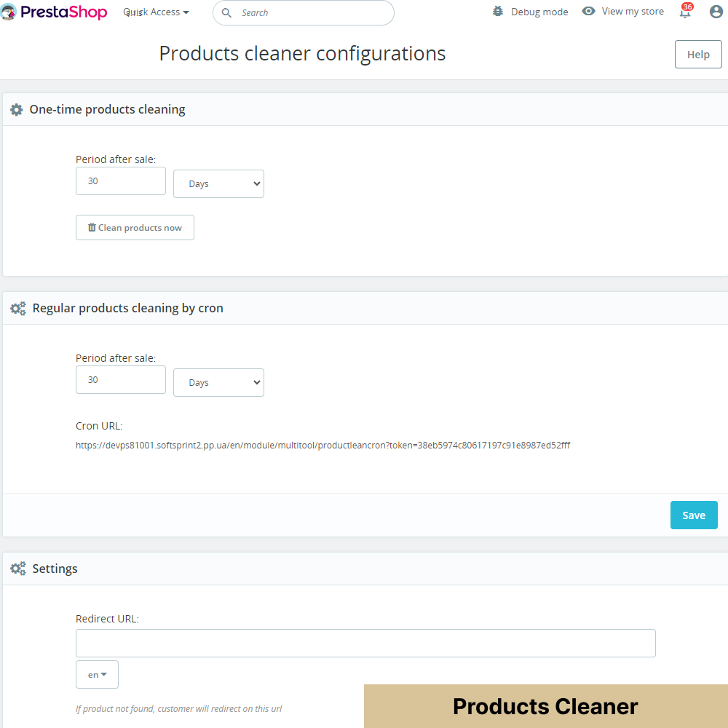Click the magnifier icon in the search bar
The width and height of the screenshot is (728, 728).
(226, 12)
